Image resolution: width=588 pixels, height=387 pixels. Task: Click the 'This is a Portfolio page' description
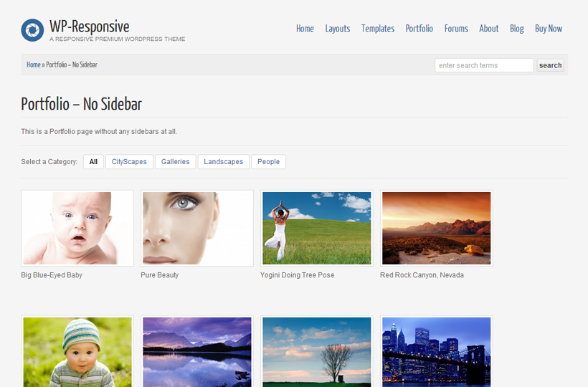[x=99, y=131]
